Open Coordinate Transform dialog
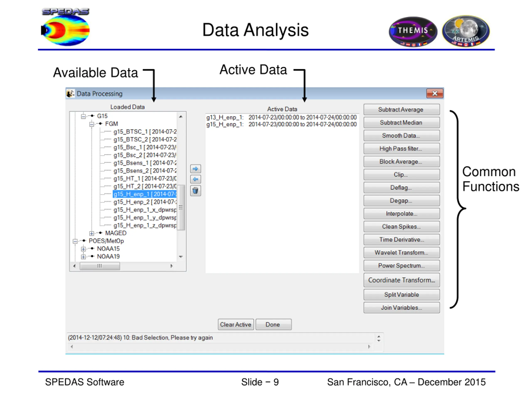 tap(402, 280)
